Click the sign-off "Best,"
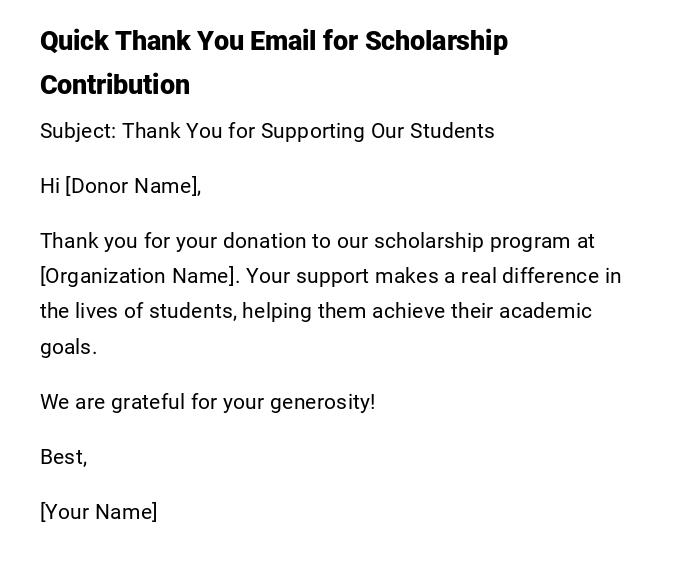Viewport: 700px width, 574px height. coord(63,457)
